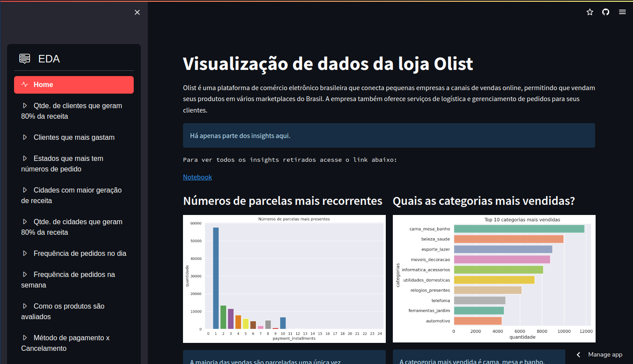Open the hamburger menu at top right
The height and width of the screenshot is (364, 633).
(x=622, y=12)
